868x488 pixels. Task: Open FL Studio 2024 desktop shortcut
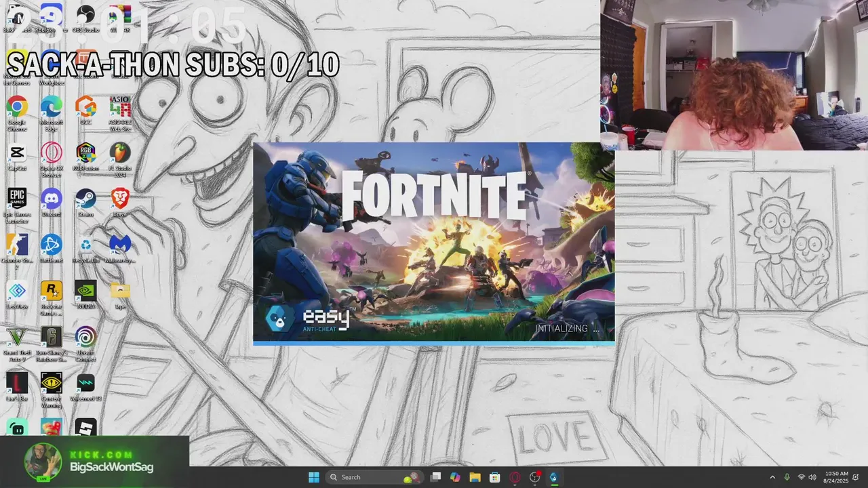point(120,159)
